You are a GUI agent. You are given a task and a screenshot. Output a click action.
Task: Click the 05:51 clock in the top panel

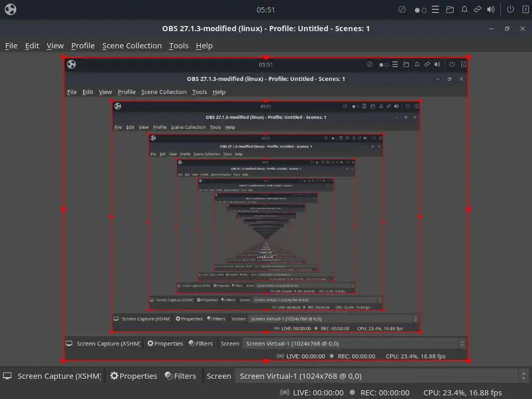click(x=265, y=10)
